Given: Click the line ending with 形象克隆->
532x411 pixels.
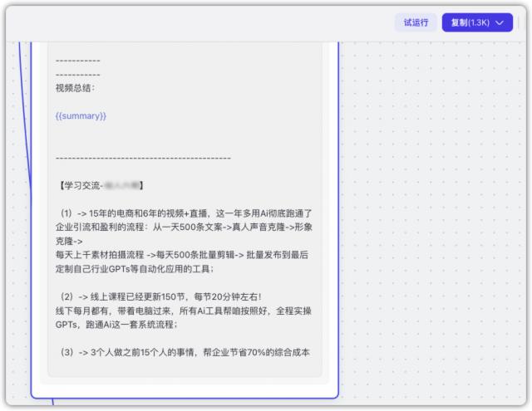Looking at the screenshot, I should [x=183, y=228].
